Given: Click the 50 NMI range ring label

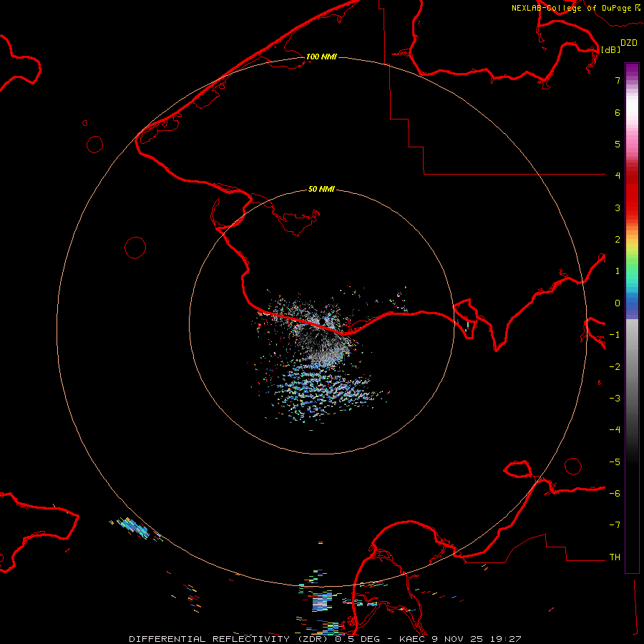Looking at the screenshot, I should point(321,189).
